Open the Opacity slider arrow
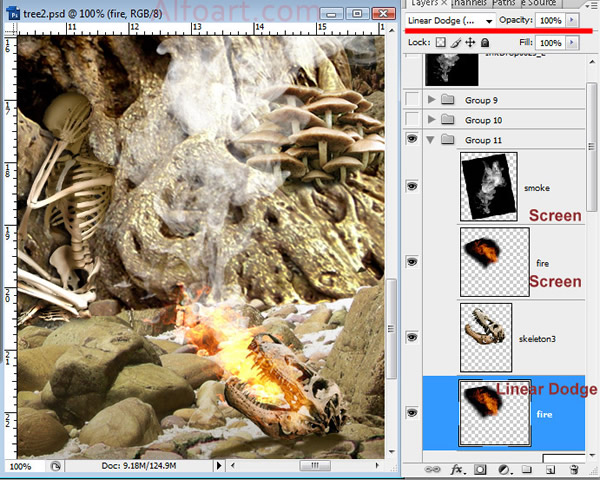Viewport: 600px width, 480px height. tap(571, 20)
